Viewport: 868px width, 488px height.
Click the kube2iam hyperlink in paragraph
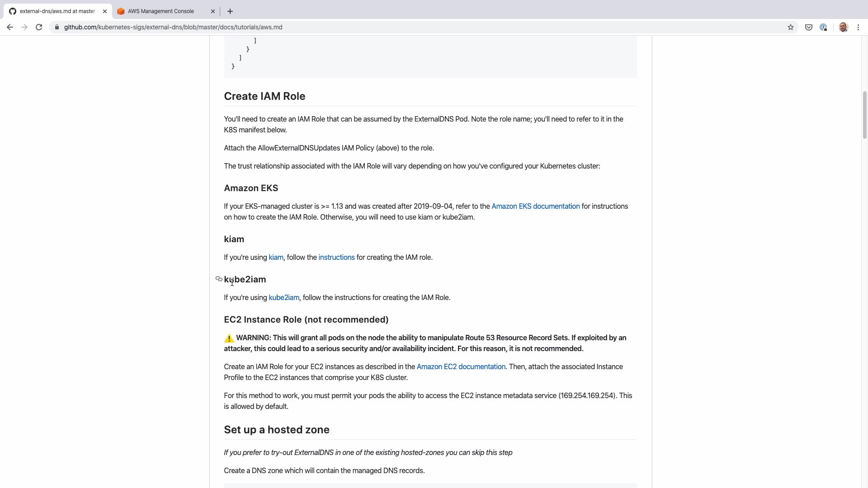tap(283, 297)
